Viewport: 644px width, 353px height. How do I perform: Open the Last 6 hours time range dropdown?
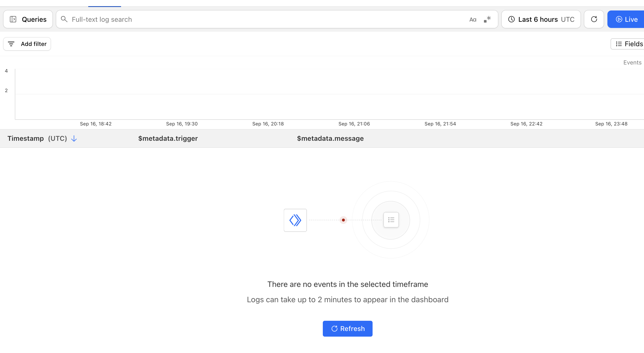coord(541,19)
